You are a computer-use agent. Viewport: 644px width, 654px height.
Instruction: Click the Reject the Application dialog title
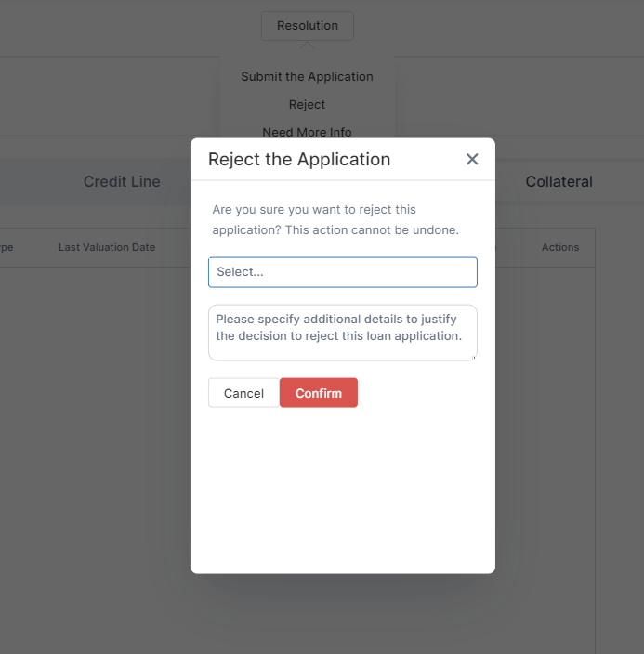[299, 160]
